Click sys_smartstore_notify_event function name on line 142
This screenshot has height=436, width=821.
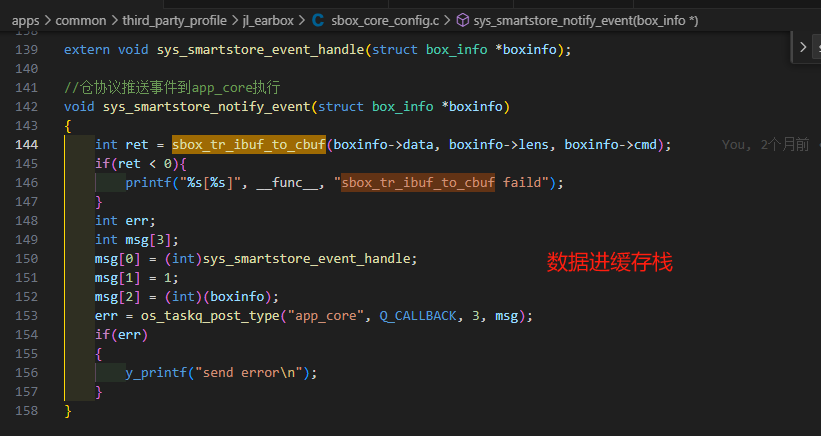[207, 107]
